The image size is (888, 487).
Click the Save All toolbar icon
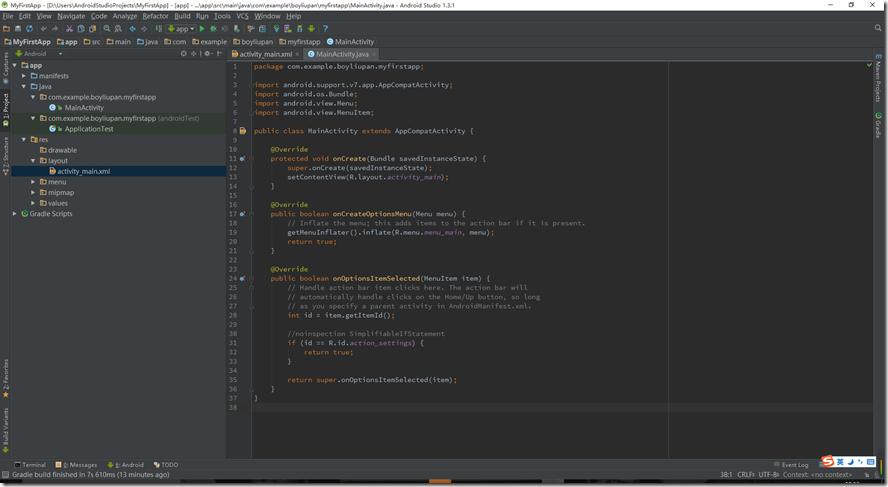coord(19,29)
